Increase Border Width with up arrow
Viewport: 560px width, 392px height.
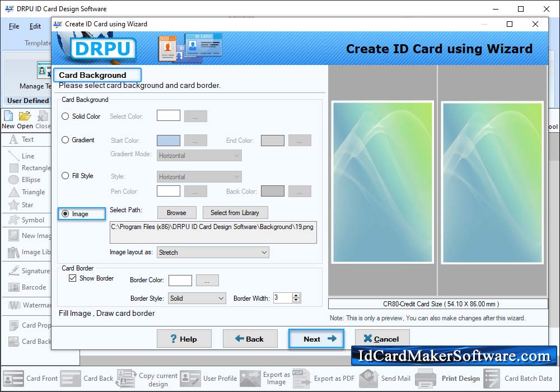pyautogui.click(x=296, y=296)
